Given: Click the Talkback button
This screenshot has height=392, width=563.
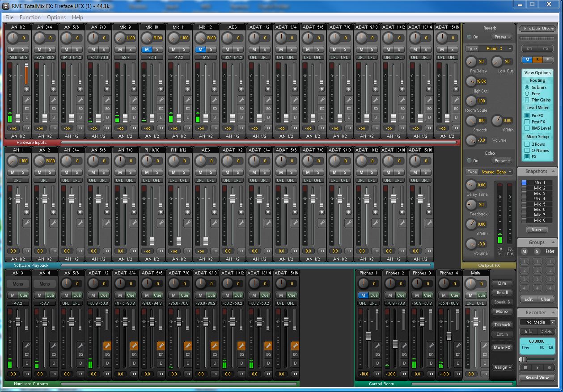Looking at the screenshot, I should tap(502, 325).
